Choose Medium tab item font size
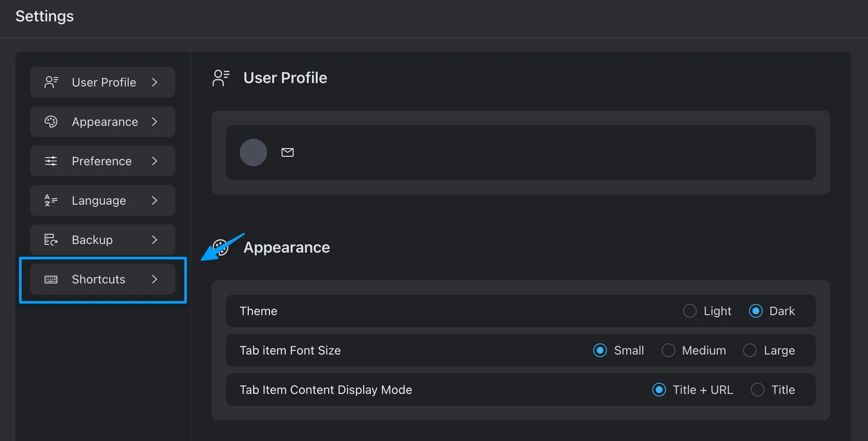 click(668, 350)
